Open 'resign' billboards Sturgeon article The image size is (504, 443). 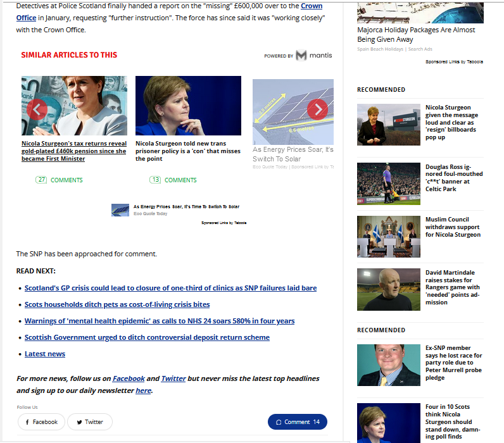[x=451, y=122]
